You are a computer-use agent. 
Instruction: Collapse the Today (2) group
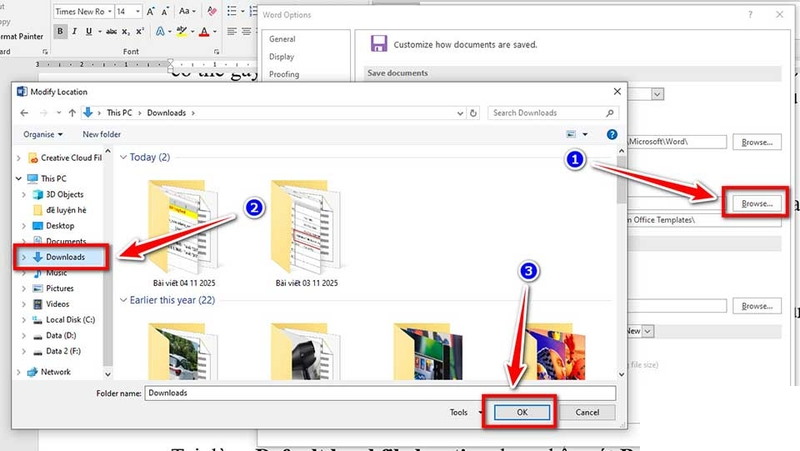124,157
